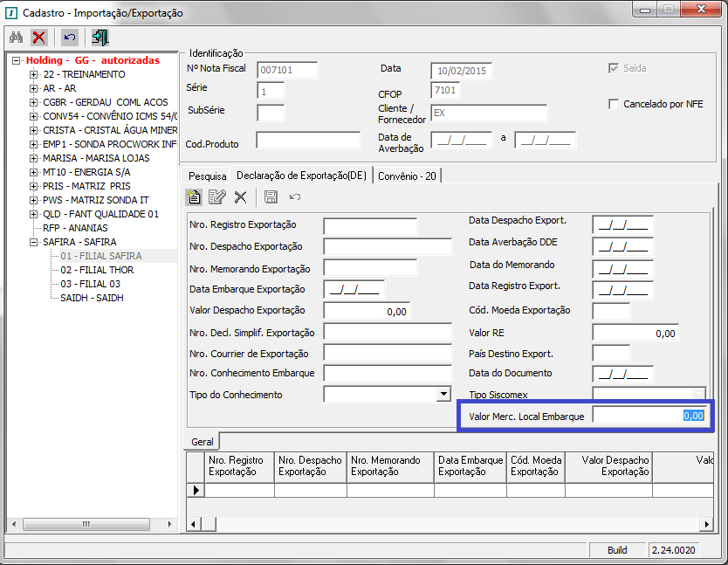Create new export declaration record
The width and height of the screenshot is (728, 565).
tap(194, 197)
